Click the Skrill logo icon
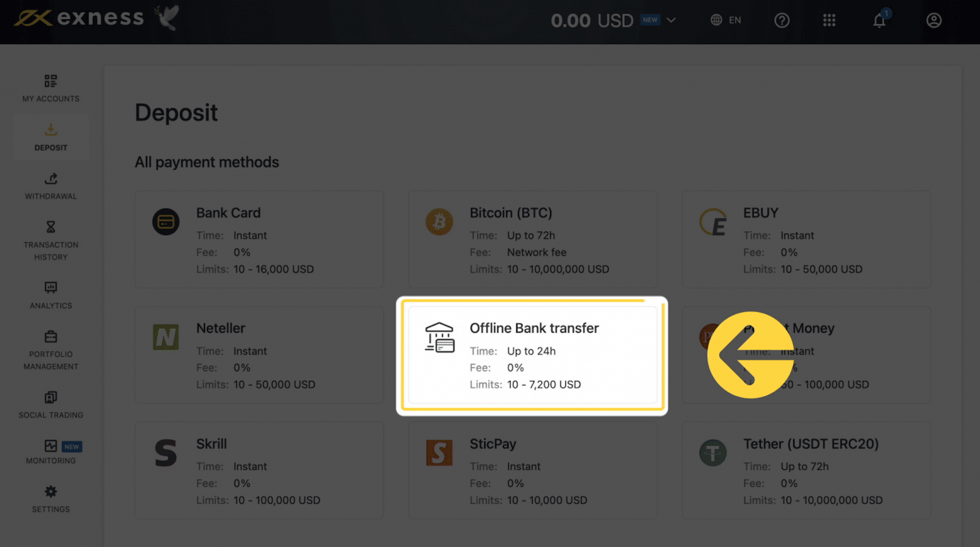Viewport: 980px width, 547px height. pos(166,453)
